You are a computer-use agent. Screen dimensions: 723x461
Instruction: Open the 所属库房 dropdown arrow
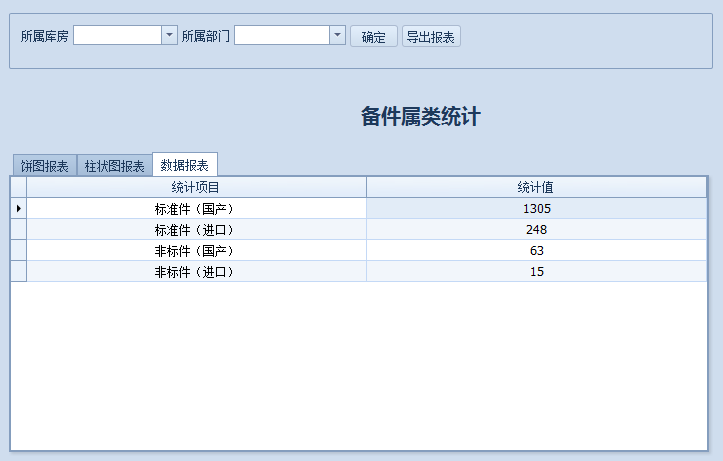point(169,35)
